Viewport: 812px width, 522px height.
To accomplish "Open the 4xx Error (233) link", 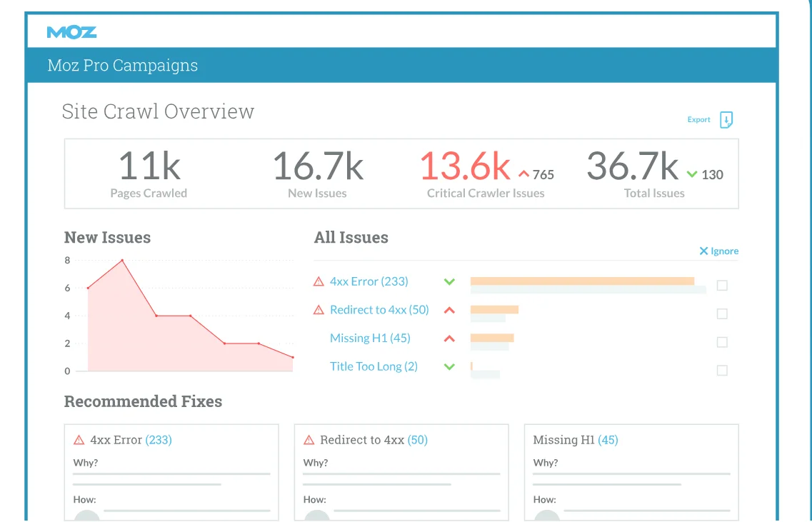I will [369, 281].
